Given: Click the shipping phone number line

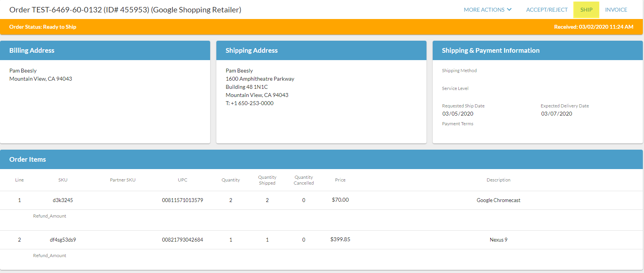Looking at the screenshot, I should [250, 103].
